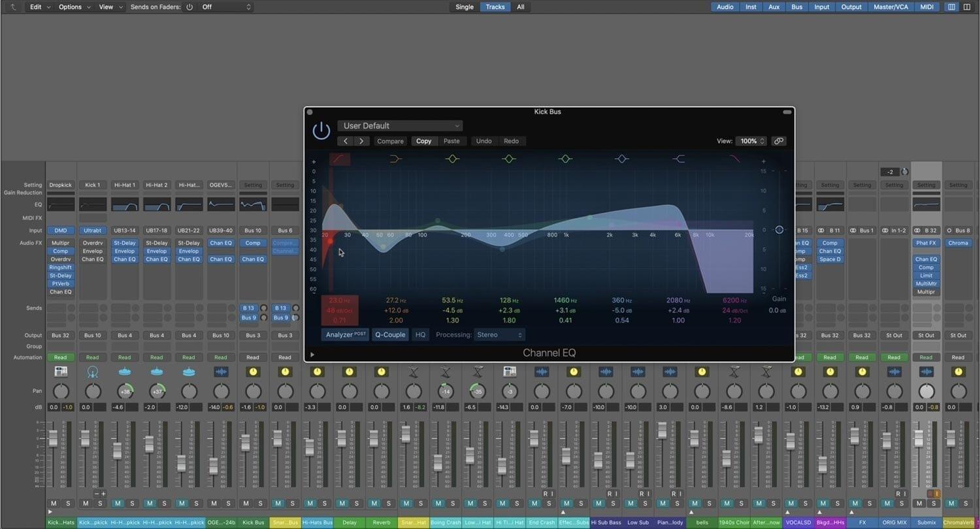Go to previous preset arrow in Channel EQ

[x=346, y=141]
